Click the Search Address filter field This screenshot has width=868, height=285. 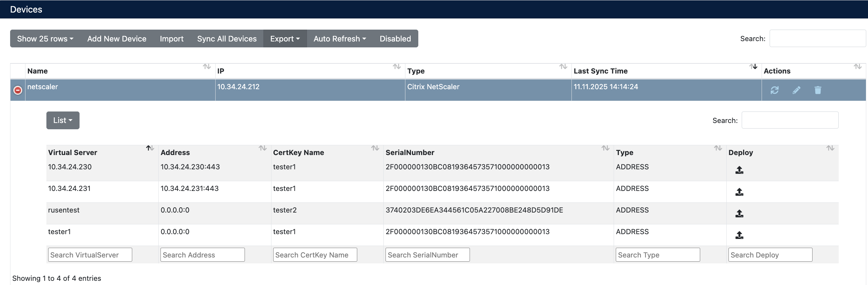point(203,255)
